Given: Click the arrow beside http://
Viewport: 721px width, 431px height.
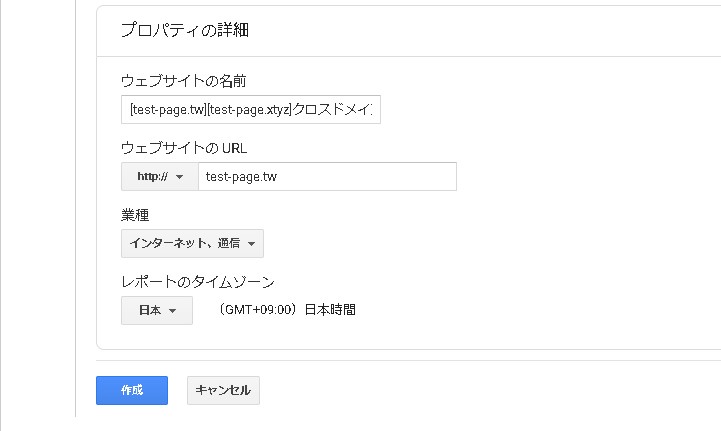Looking at the screenshot, I should [180, 177].
